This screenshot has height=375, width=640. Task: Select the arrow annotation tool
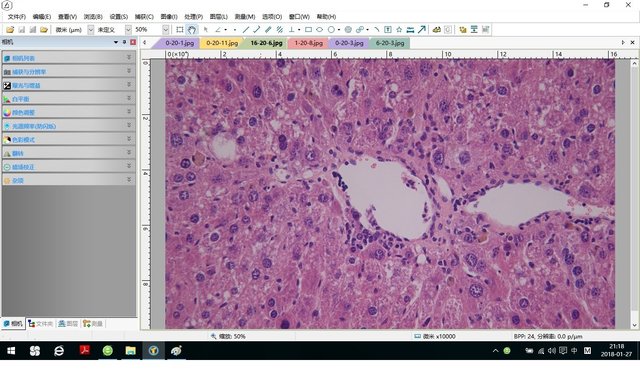tap(422, 29)
